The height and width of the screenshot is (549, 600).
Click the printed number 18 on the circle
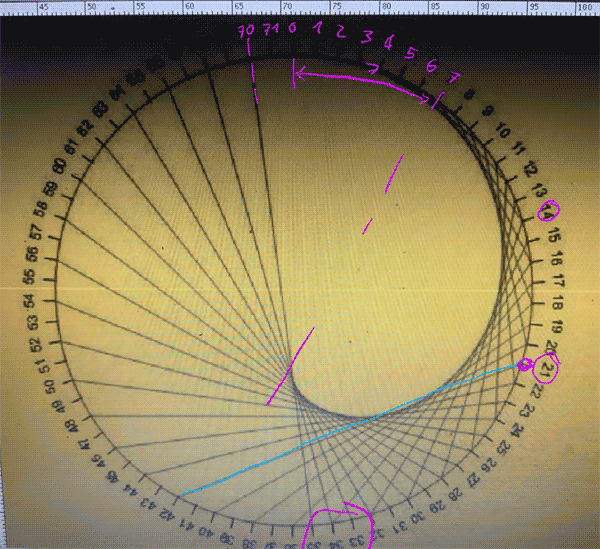click(x=558, y=303)
